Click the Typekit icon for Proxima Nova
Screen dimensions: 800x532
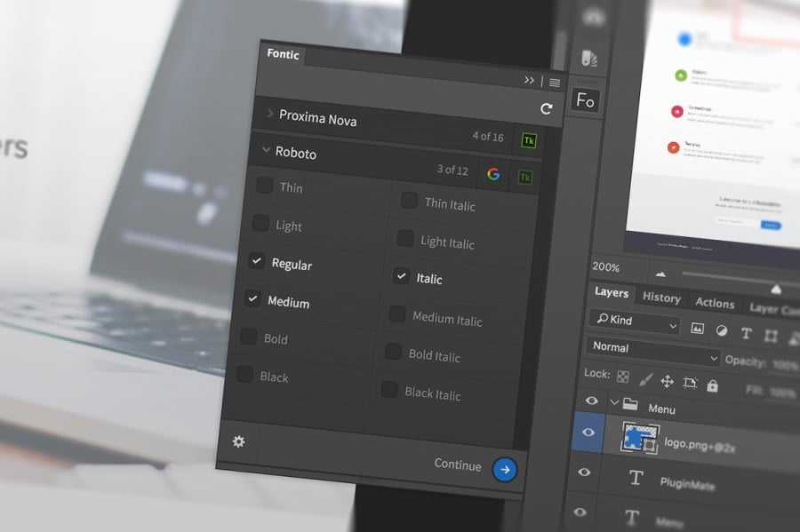click(x=528, y=140)
